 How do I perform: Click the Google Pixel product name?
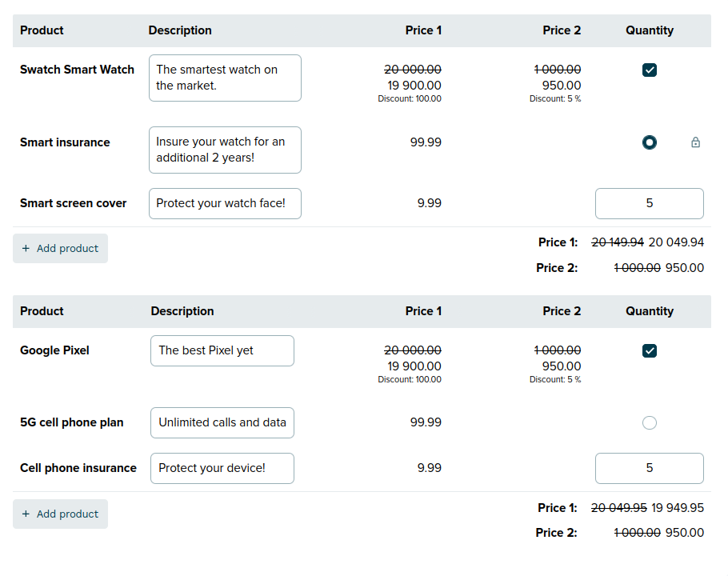click(x=54, y=350)
